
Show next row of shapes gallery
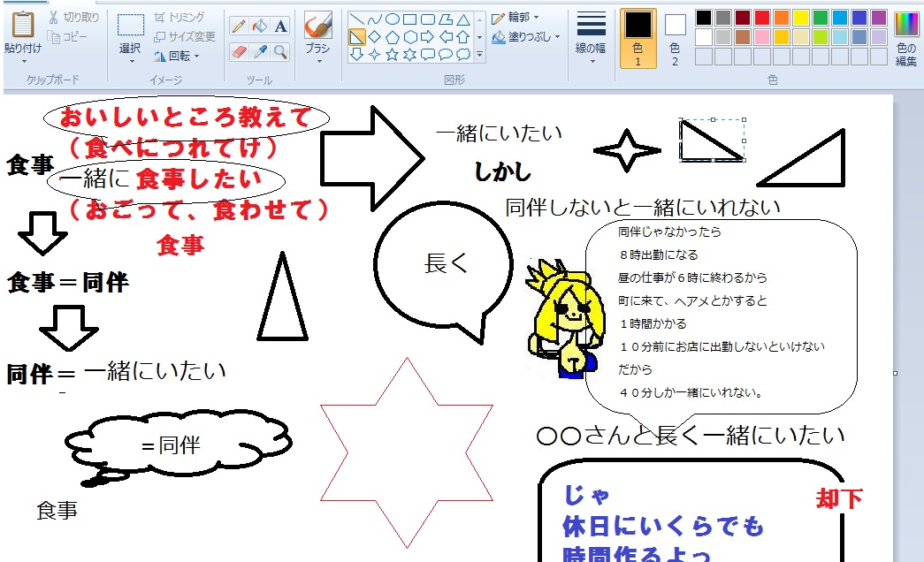click(479, 37)
